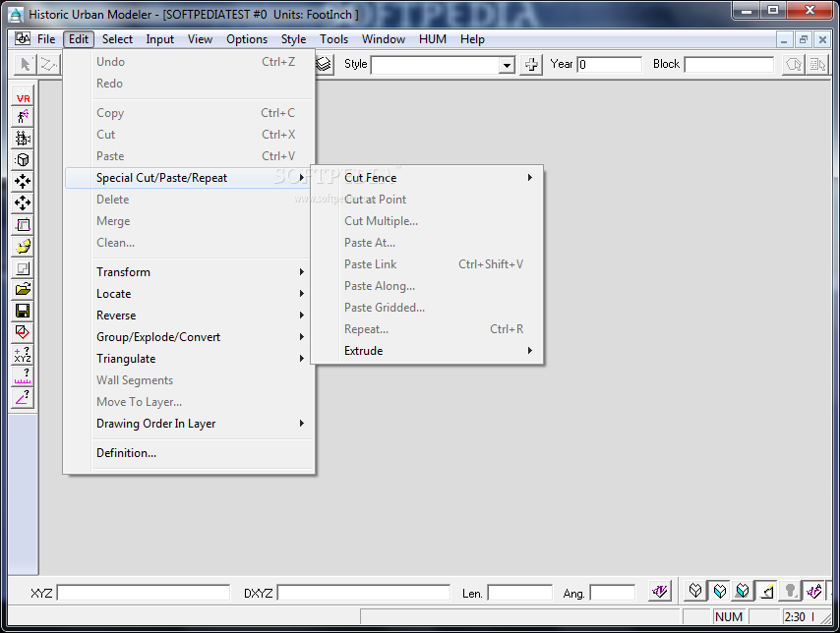The image size is (840, 633).
Task: Click the NUM status bar indicator
Action: [x=729, y=617]
